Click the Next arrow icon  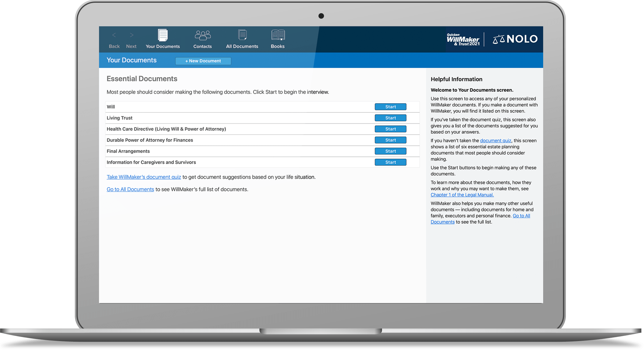pos(131,35)
